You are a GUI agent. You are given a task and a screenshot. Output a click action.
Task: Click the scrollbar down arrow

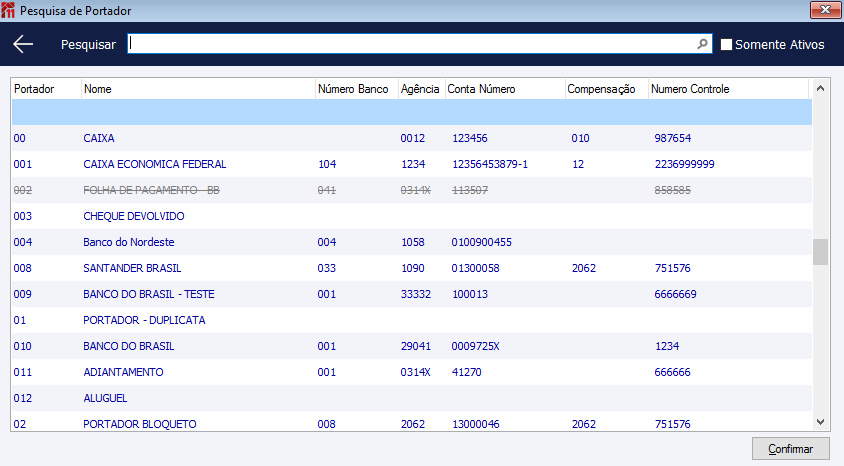[x=820, y=422]
